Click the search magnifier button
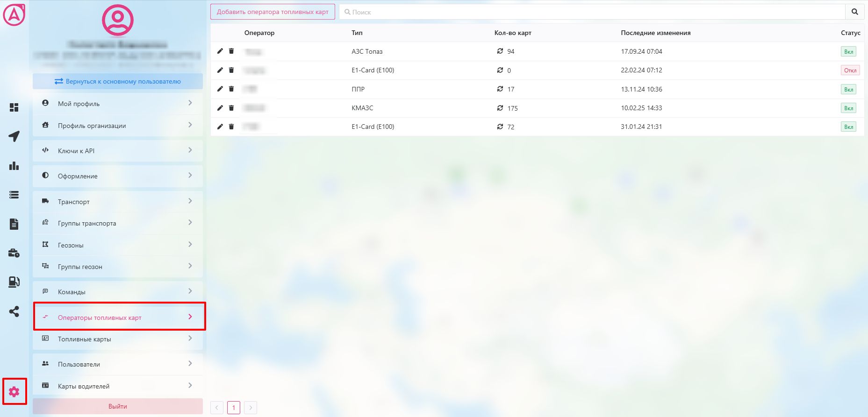Viewport: 868px width, 417px height. click(x=854, y=12)
